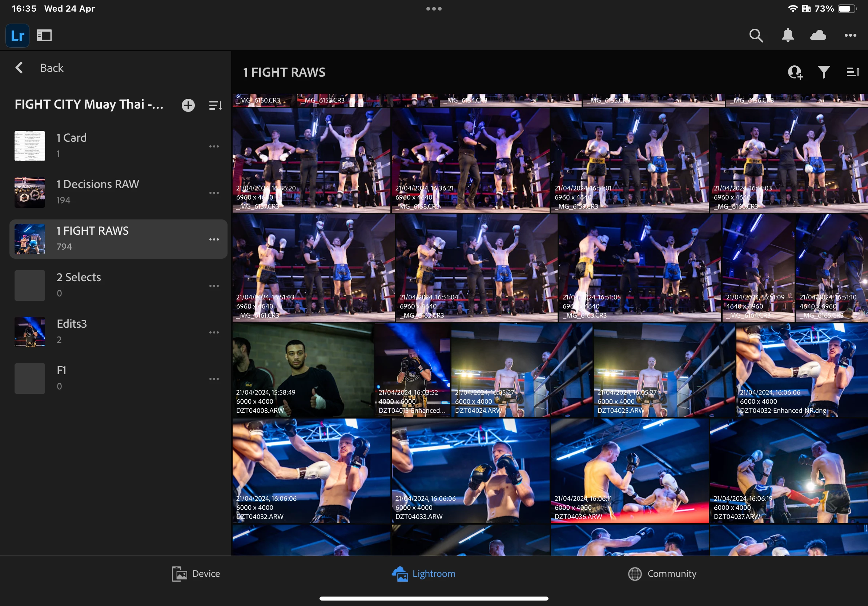Viewport: 868px width, 606px height.
Task: Open options menu for Edits3 album
Action: pyautogui.click(x=214, y=332)
